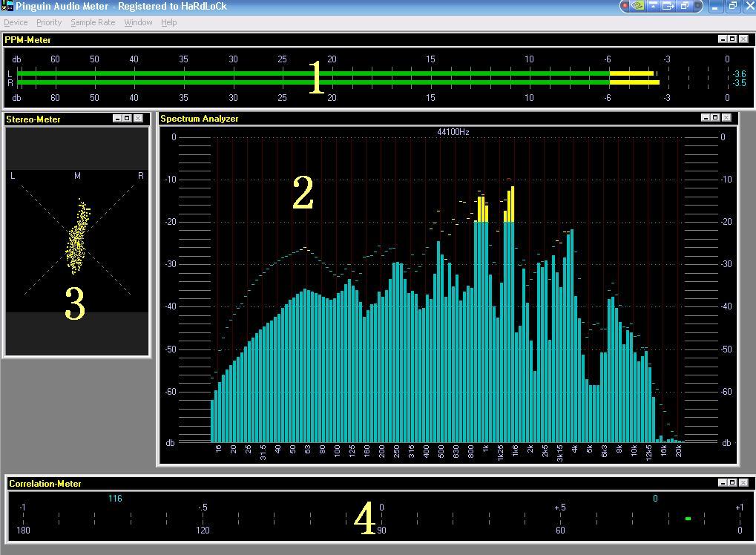Click the 180 degree label on Correlation-Meter

[23, 531]
